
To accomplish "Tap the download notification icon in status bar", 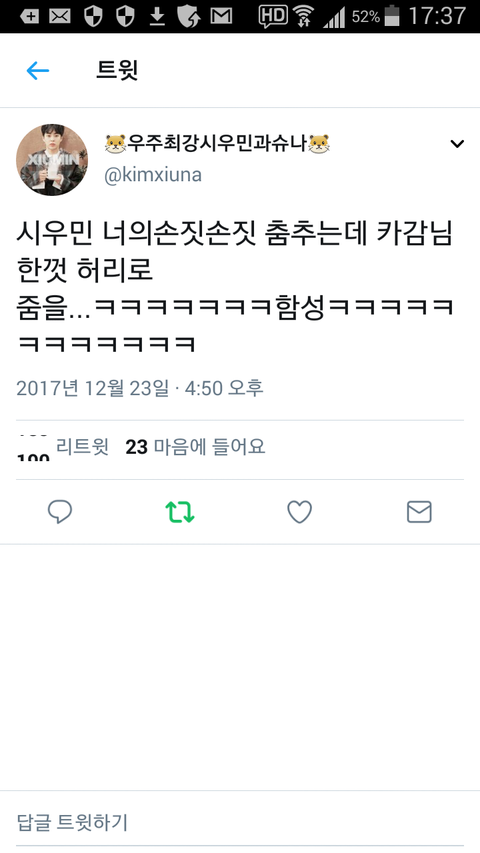I will [157, 17].
